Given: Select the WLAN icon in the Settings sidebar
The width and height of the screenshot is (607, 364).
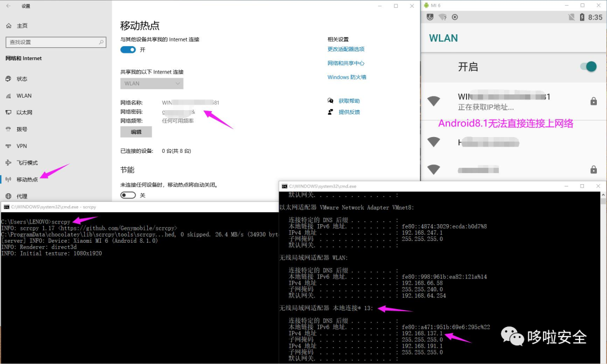Looking at the screenshot, I should (x=8, y=96).
